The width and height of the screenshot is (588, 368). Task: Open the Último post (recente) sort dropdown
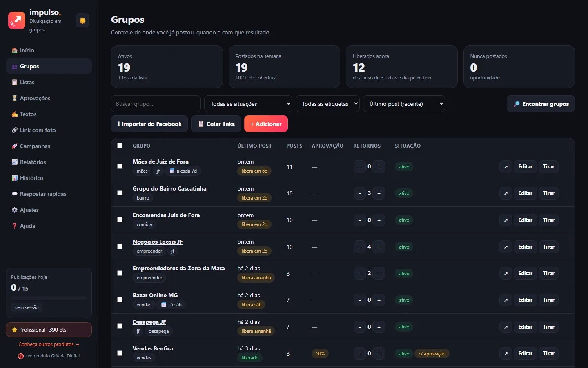click(x=404, y=104)
